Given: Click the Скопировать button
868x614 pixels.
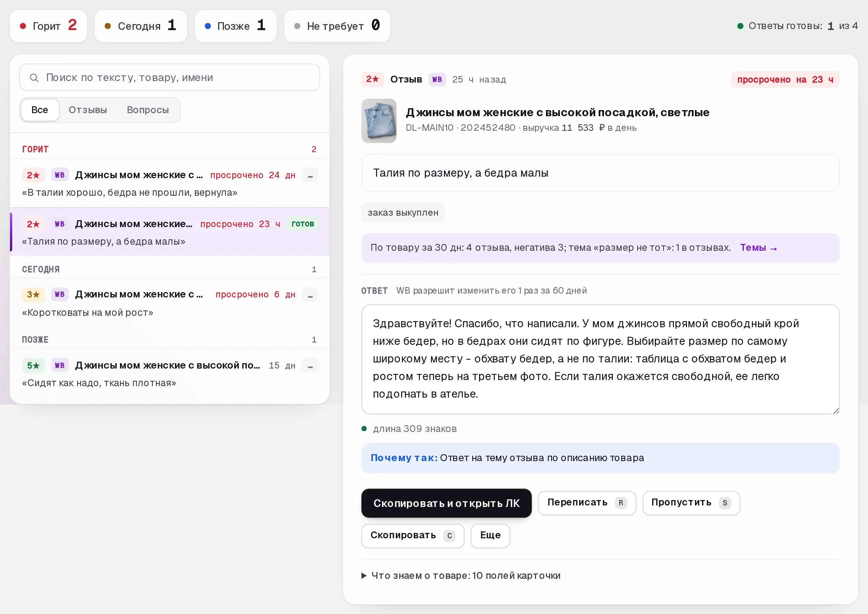Looking at the screenshot, I should coord(413,536).
